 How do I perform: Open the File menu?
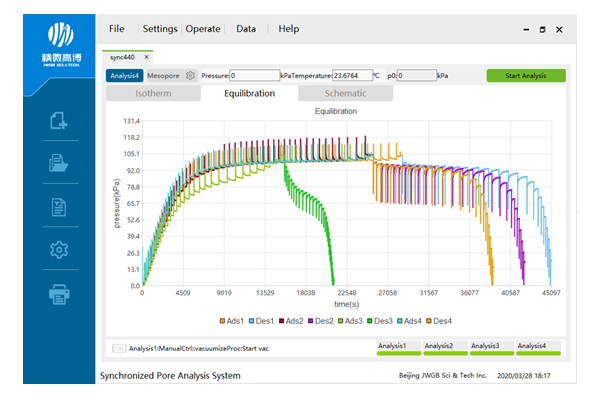point(117,29)
